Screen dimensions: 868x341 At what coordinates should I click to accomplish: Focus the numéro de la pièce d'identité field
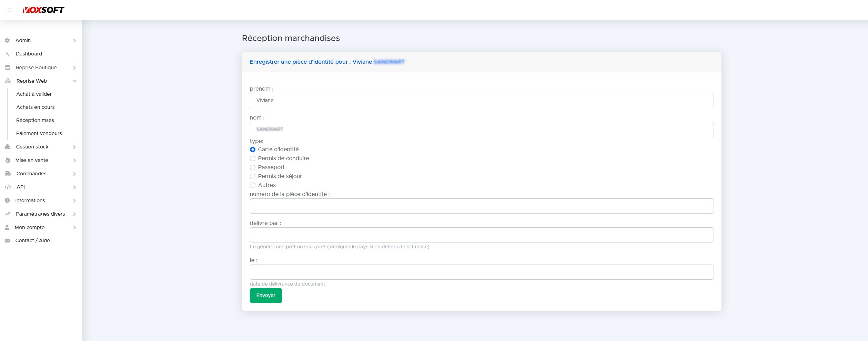click(481, 206)
